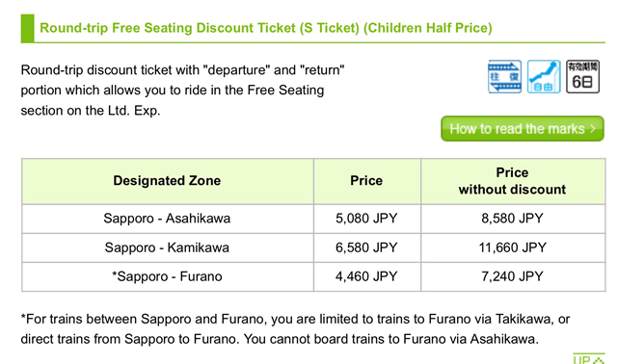
Task: Click the Designated Zone column header
Action: [x=167, y=181]
